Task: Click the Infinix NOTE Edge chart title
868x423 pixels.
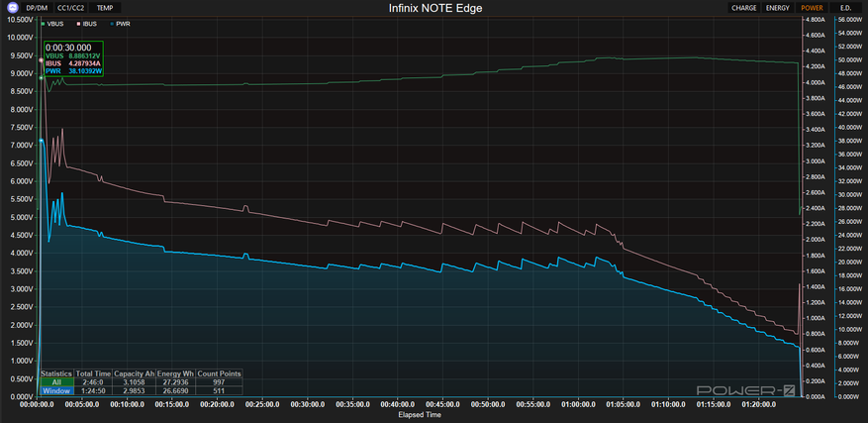Action: point(434,8)
